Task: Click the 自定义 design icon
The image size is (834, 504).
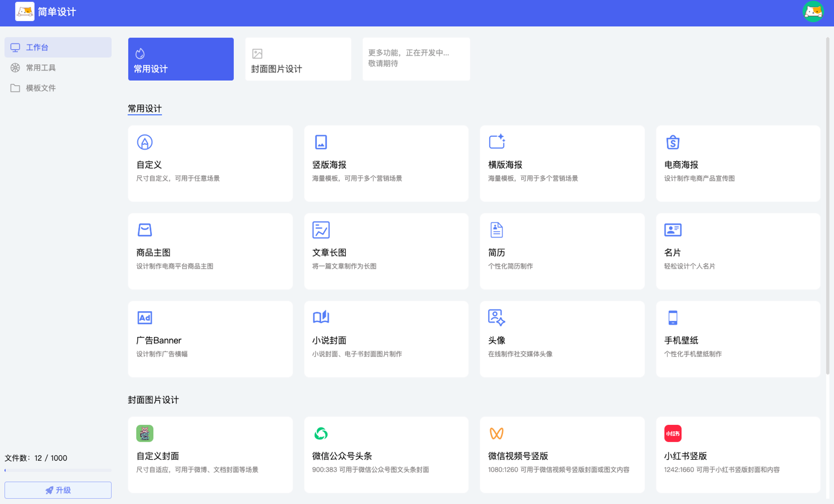Action: coord(145,142)
